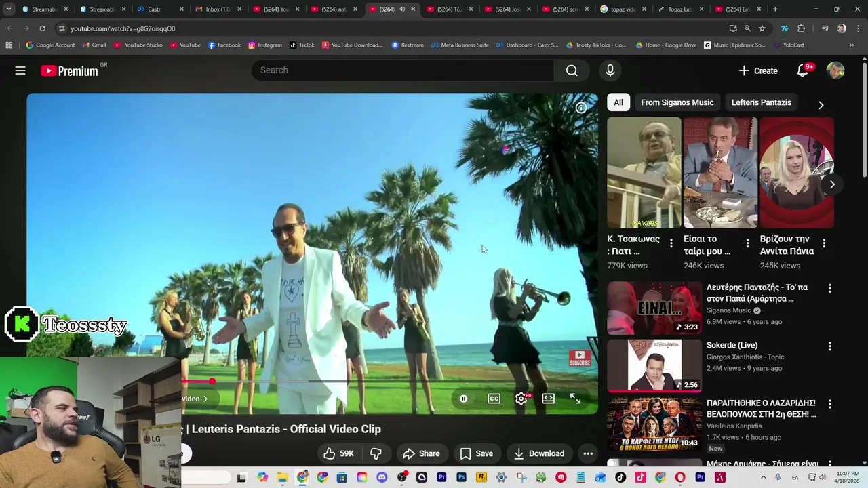Open a new browser tab
The height and width of the screenshot is (488, 868).
click(775, 9)
